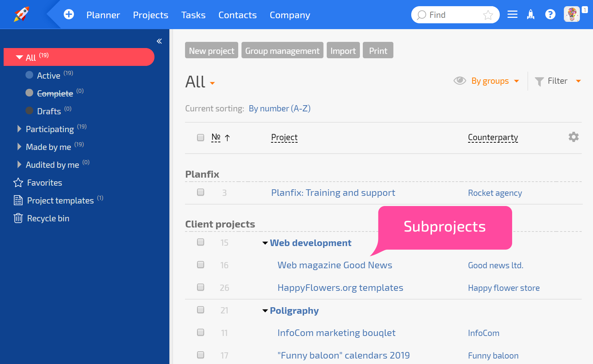Screen dimensions: 593x364
Task: Click the magnifier icon in Find box
Action: 421,15
